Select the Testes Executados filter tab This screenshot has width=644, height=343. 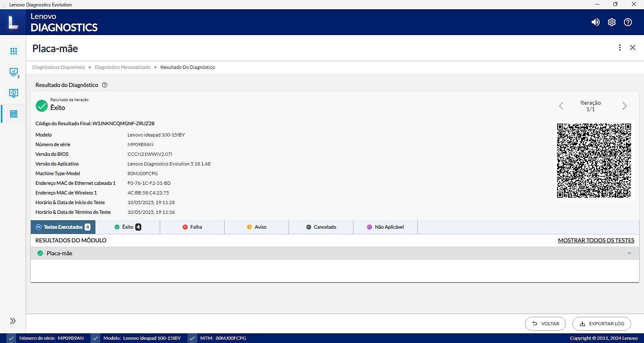[63, 227]
